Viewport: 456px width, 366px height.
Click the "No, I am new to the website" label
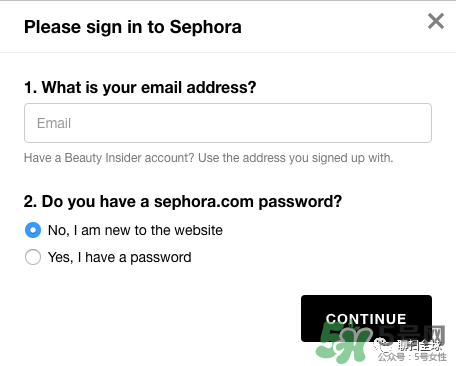pos(135,230)
